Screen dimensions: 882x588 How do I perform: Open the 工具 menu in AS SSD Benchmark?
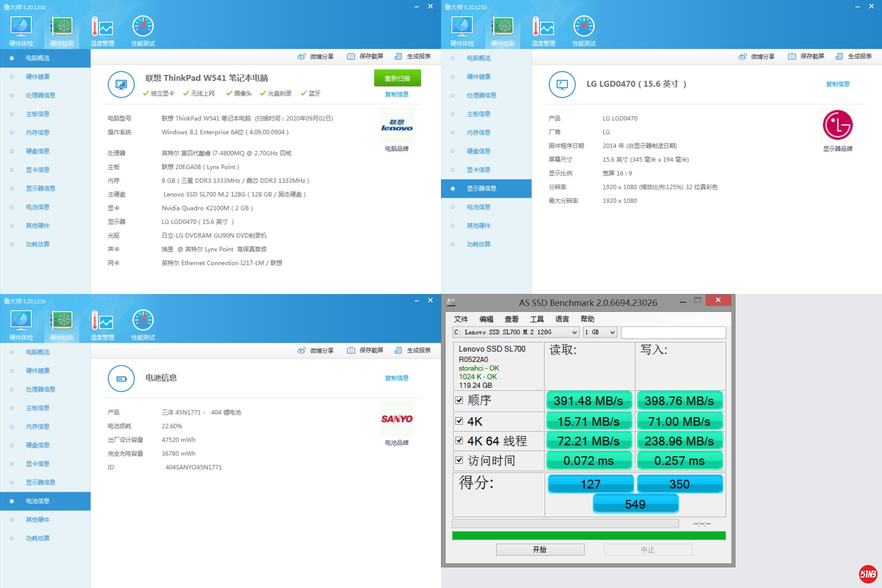pyautogui.click(x=537, y=319)
